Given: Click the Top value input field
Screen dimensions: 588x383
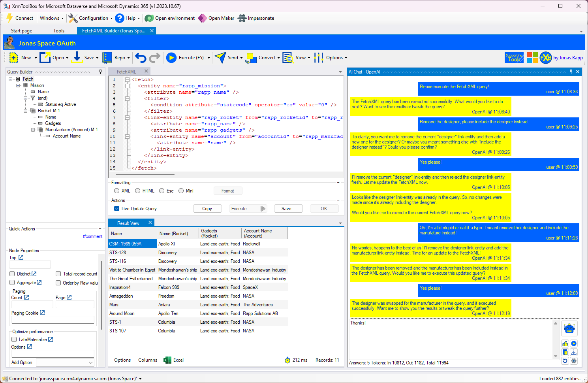Looking at the screenshot, I should tap(30, 264).
